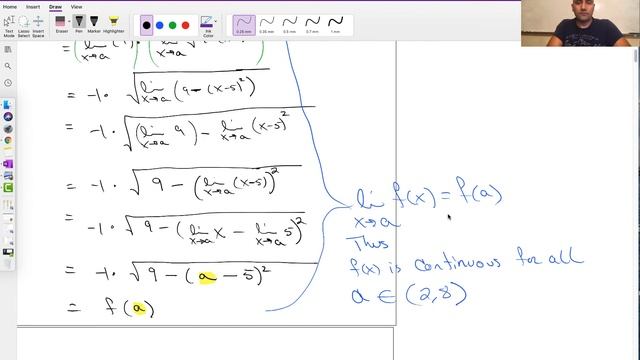Pick the black ink color

pos(147,25)
